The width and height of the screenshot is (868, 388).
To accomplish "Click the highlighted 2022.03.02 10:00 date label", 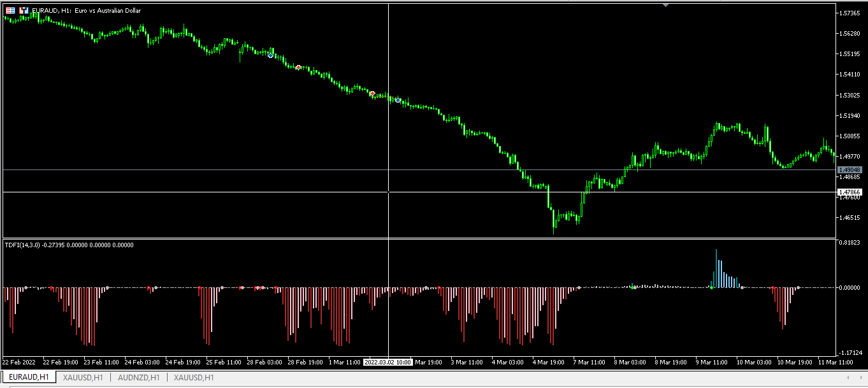I will click(x=389, y=362).
